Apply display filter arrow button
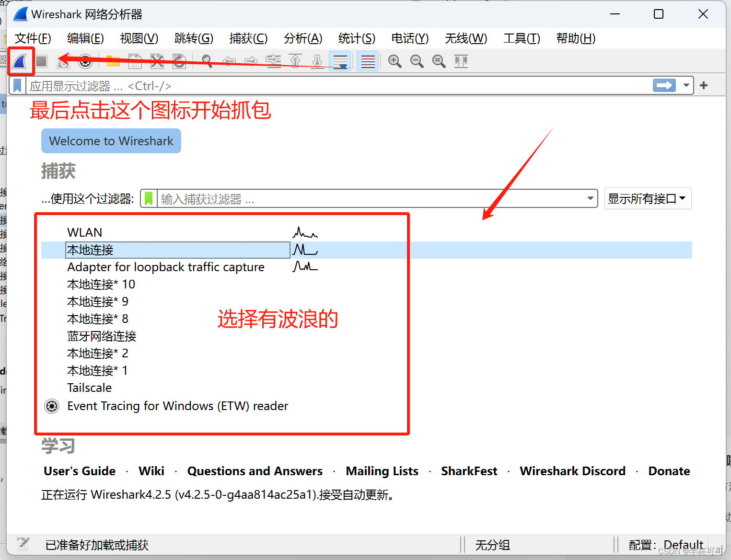Image resolution: width=731 pixels, height=560 pixels. pyautogui.click(x=664, y=86)
